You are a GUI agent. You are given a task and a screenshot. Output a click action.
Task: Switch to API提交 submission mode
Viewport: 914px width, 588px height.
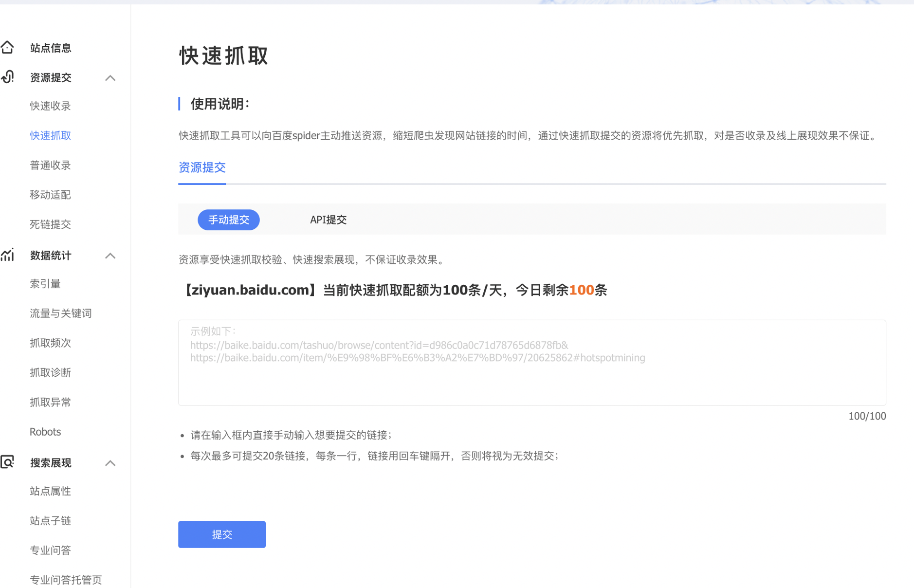tap(328, 220)
